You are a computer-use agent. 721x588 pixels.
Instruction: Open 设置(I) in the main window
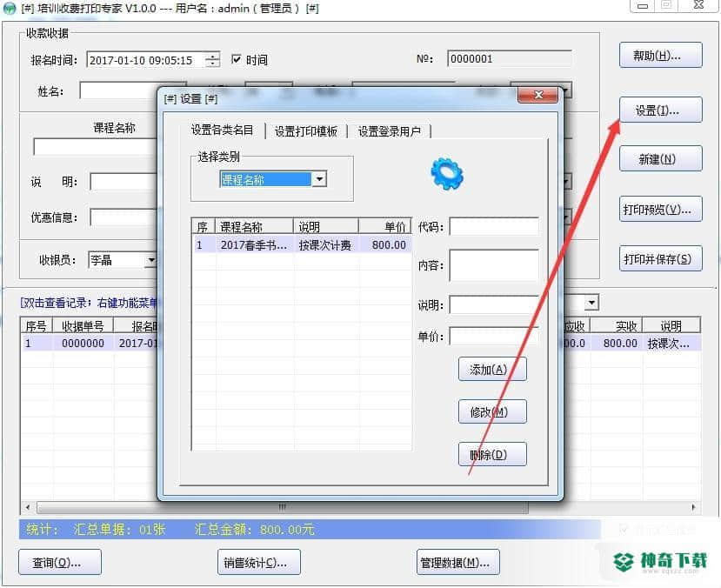660,110
